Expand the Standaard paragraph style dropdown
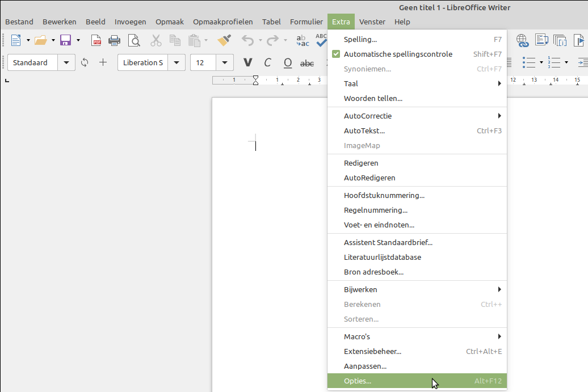588x392 pixels. [x=67, y=62]
